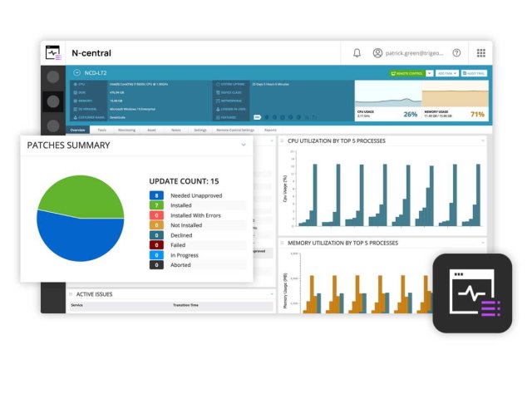The image size is (532, 399).
Task: Click the user avatar icon
Action: pos(377,53)
